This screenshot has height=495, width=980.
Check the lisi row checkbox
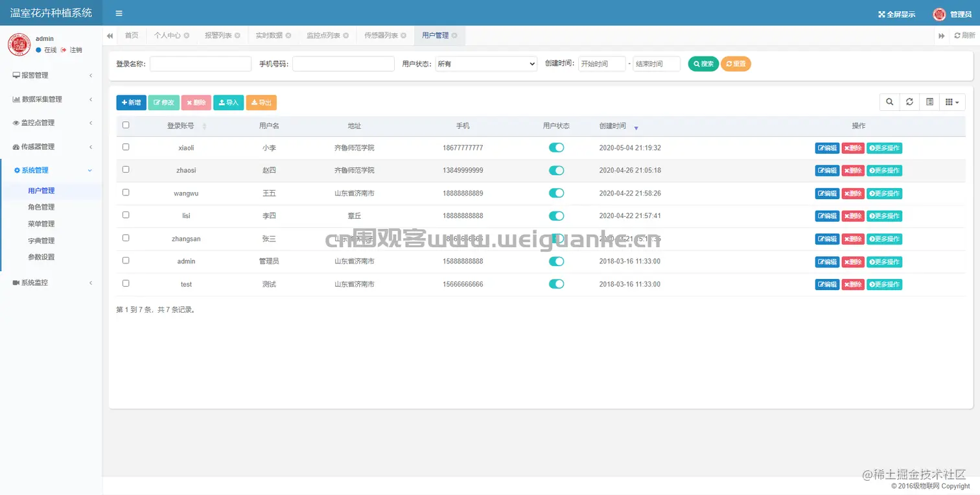click(x=126, y=215)
